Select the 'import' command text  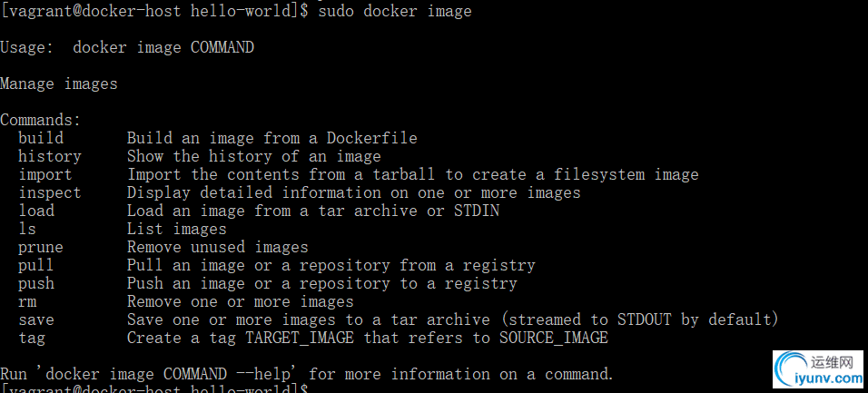click(45, 174)
